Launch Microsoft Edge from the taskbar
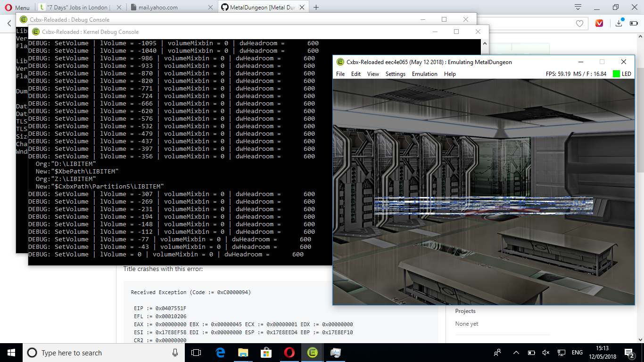The width and height of the screenshot is (644, 362). coord(220,353)
